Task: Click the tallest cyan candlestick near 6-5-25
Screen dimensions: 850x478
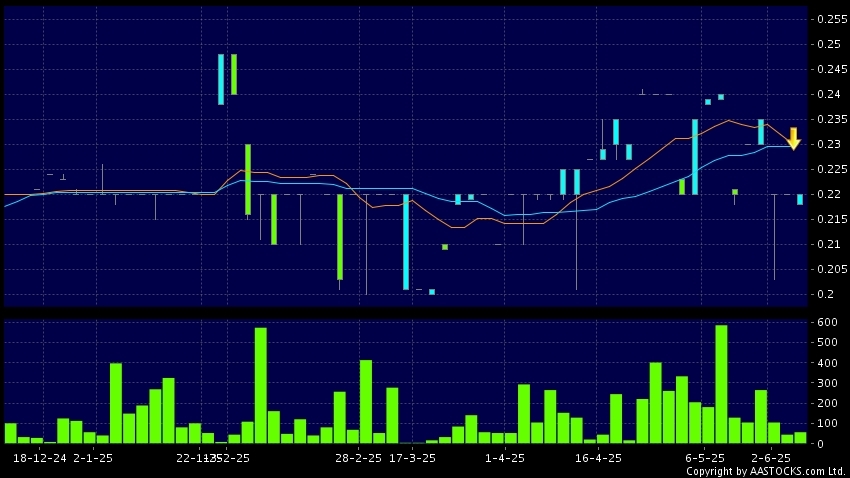Action: (695, 157)
